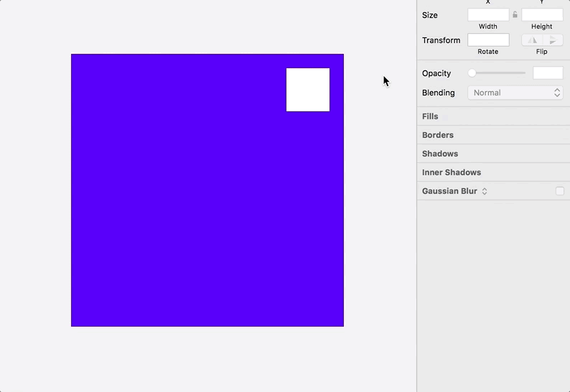The width and height of the screenshot is (570, 392).
Task: Click the Width input field
Action: pos(488,14)
